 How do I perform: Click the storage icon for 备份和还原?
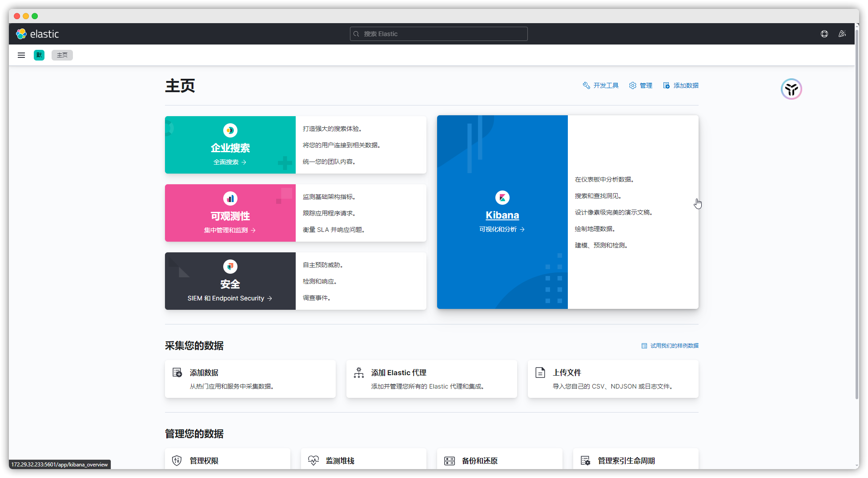(450, 461)
